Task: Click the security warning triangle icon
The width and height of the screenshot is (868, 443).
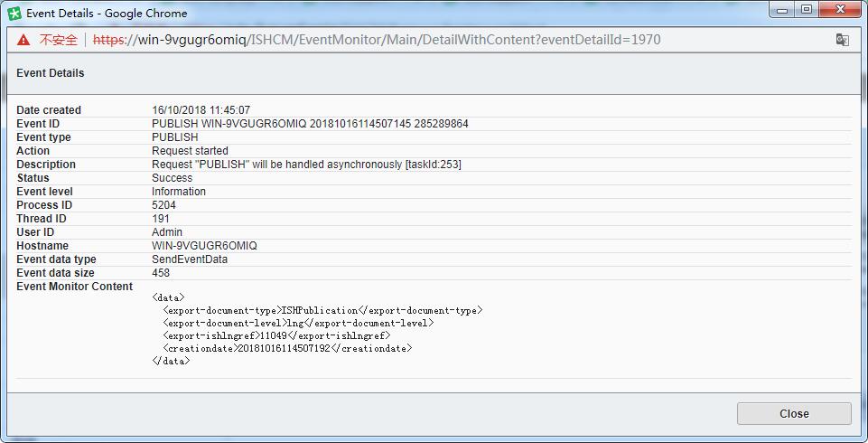Action: [x=23, y=40]
